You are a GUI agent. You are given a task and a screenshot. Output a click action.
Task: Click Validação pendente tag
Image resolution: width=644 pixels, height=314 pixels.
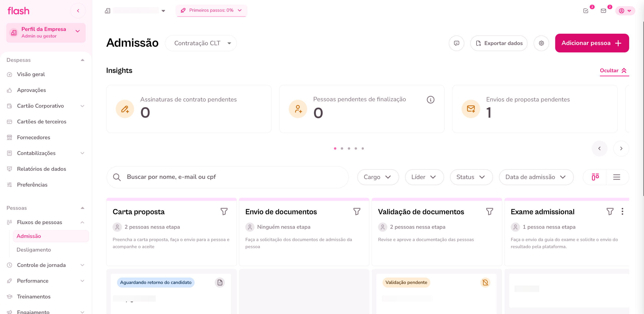(406, 283)
